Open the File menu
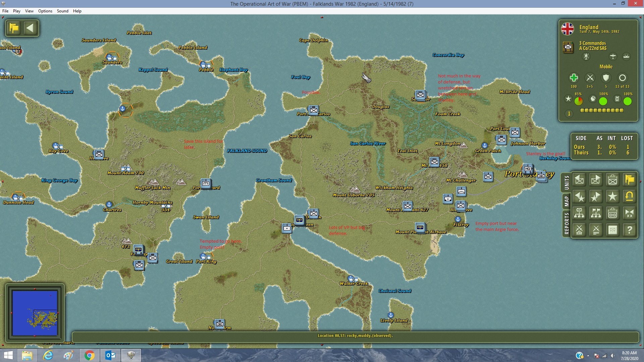 (5, 11)
